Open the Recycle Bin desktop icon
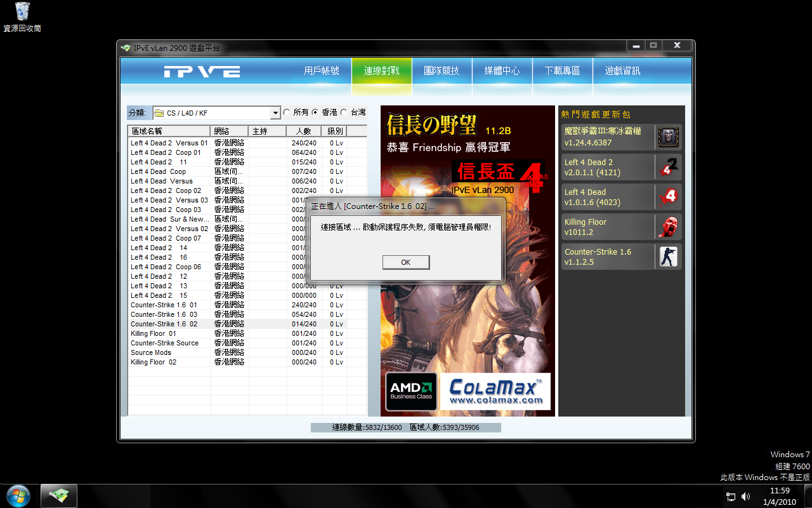This screenshot has height=508, width=812. [x=22, y=17]
